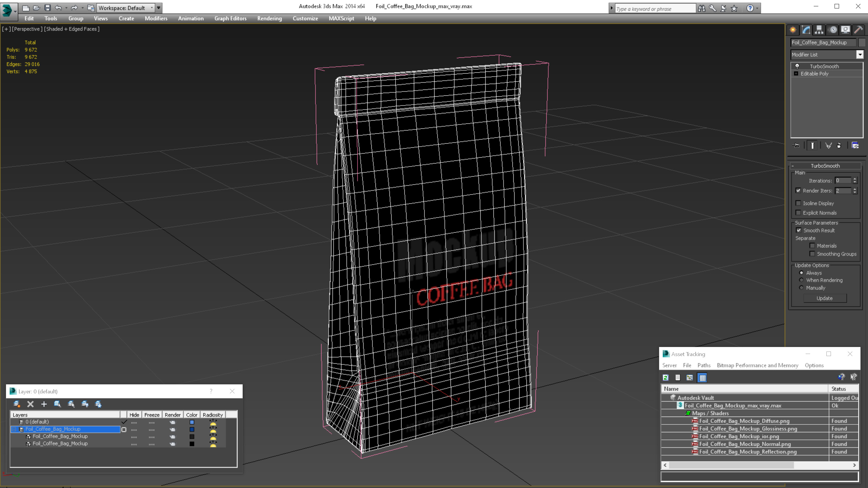Toggle Show End Result icon
The image size is (868, 488).
813,145
